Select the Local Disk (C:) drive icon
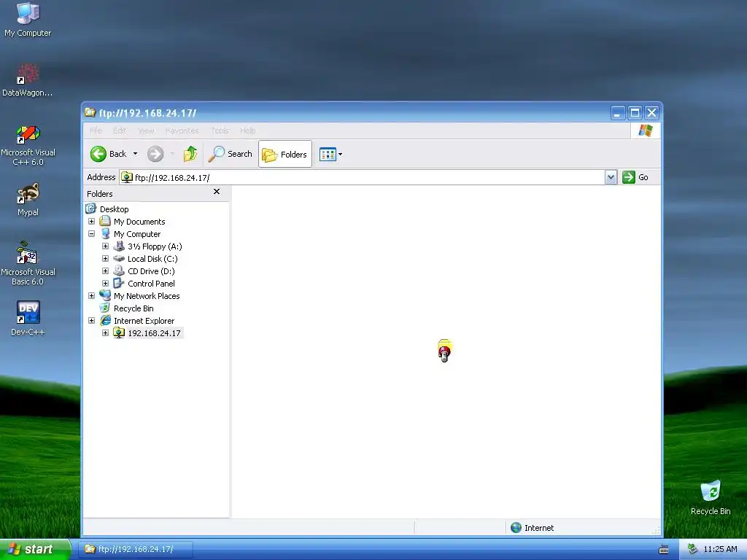This screenshot has width=747, height=560. (x=119, y=259)
